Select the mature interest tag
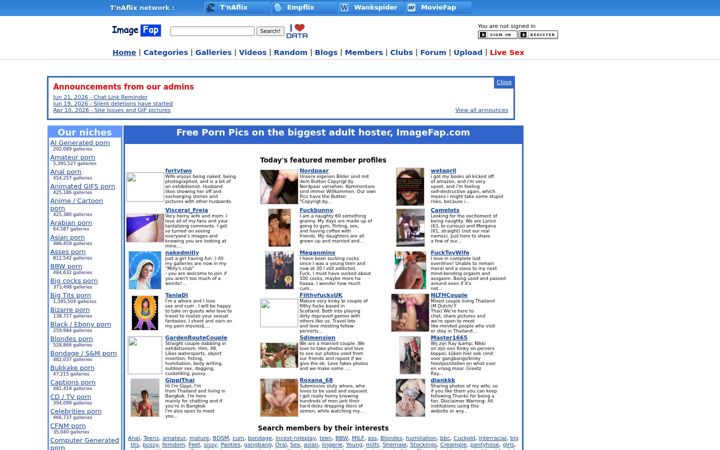The image size is (720, 450). click(x=199, y=438)
